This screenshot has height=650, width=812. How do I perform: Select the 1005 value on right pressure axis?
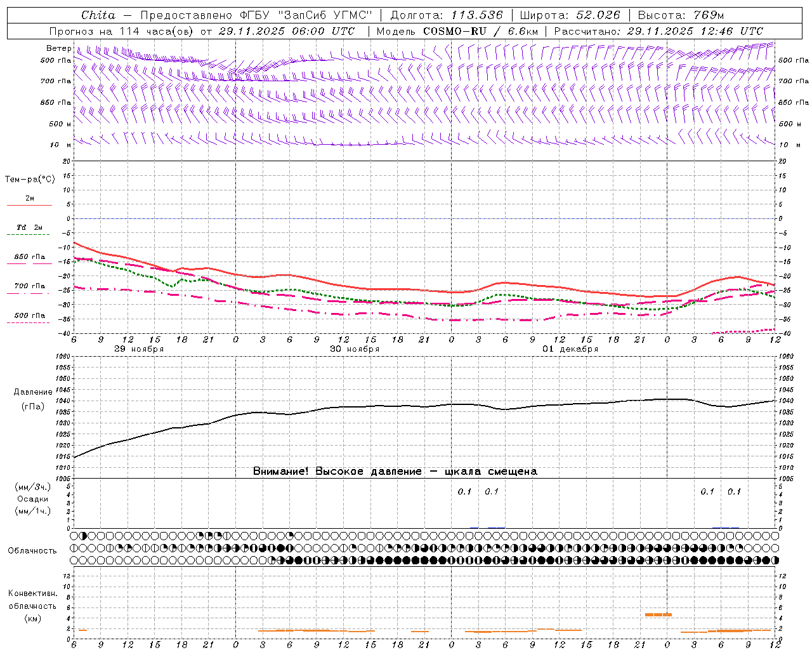point(786,479)
